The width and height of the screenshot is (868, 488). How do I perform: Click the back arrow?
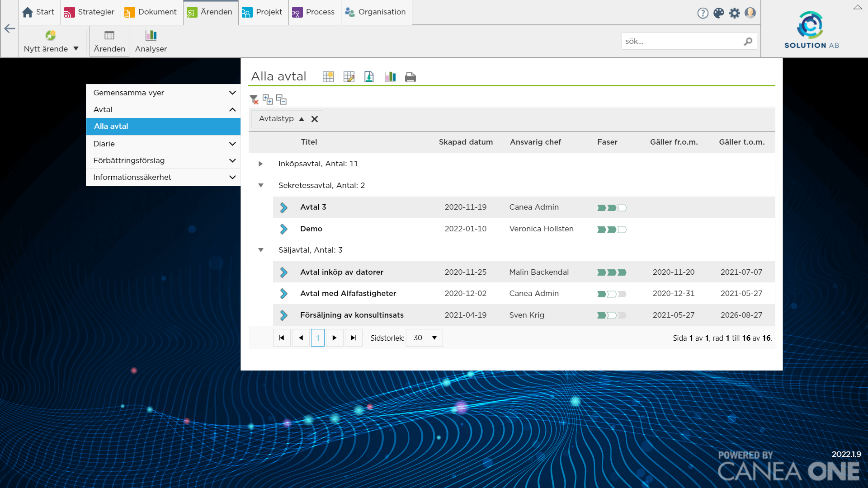(x=9, y=29)
